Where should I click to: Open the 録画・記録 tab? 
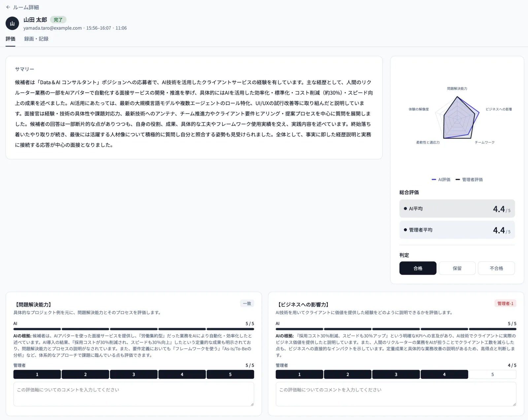(36, 39)
